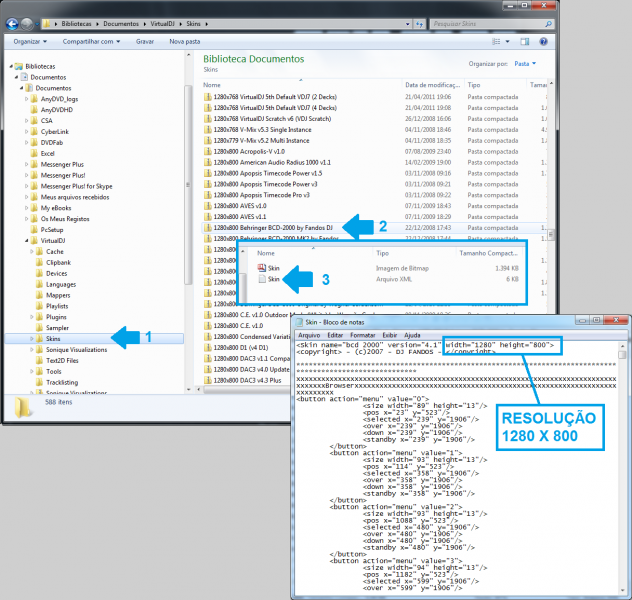This screenshot has height=600, width=632.
Task: Open the Organizar por Pasta dropdown
Action: (x=525, y=64)
